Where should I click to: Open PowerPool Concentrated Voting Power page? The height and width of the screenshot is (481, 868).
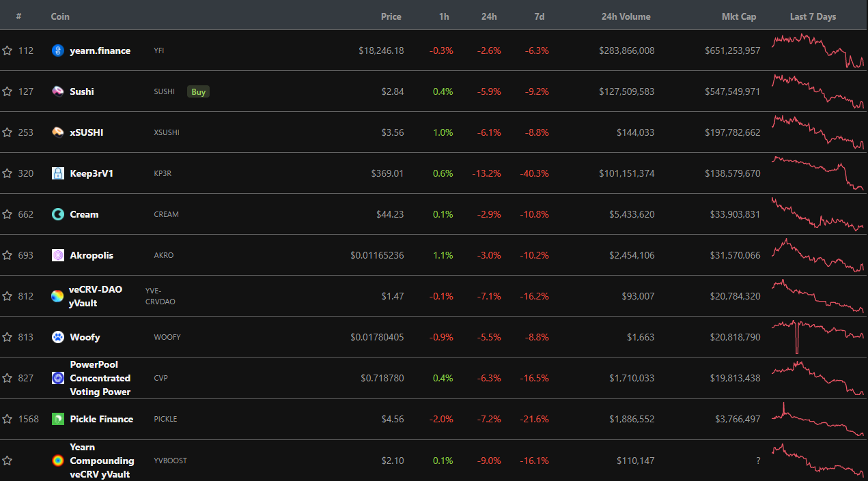coord(100,378)
